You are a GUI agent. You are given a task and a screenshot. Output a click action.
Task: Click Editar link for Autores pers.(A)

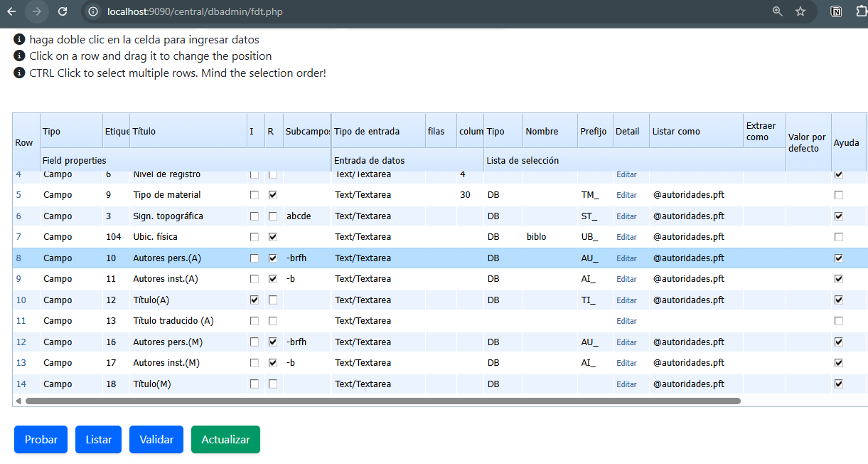(x=626, y=258)
